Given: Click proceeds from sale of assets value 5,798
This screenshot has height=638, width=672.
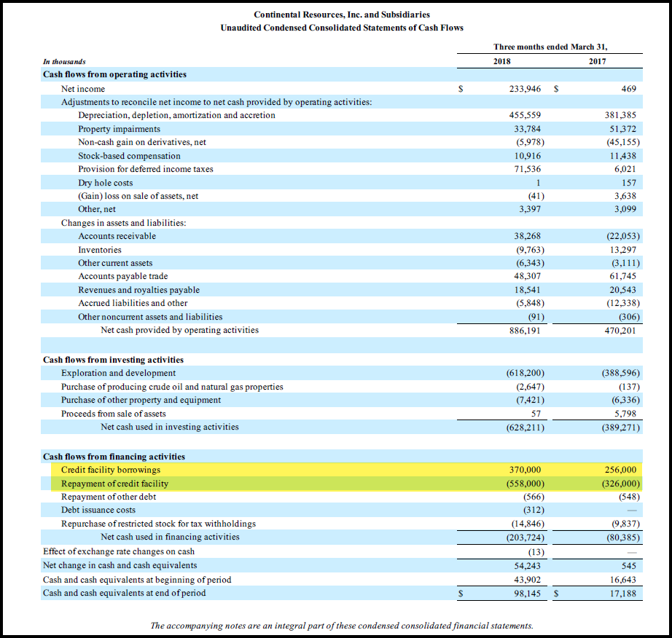Looking at the screenshot, I should [625, 414].
